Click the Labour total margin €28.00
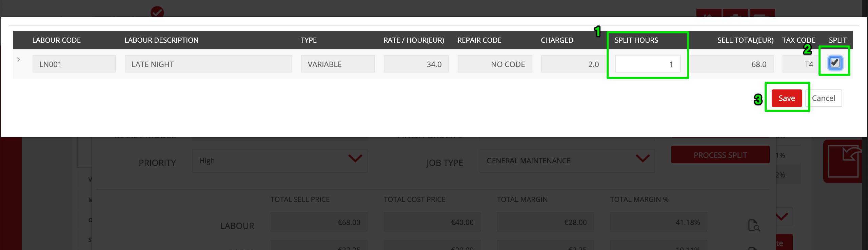868x250 pixels. pyautogui.click(x=545, y=222)
